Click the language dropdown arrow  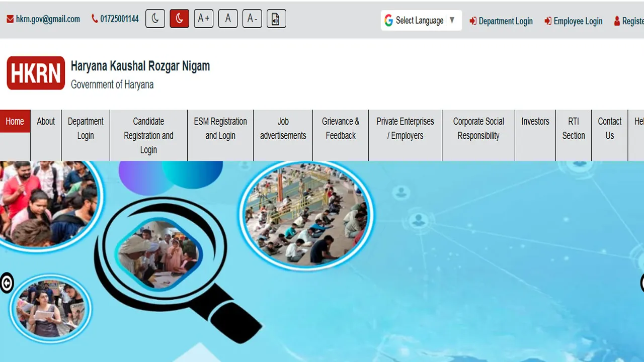(x=452, y=20)
